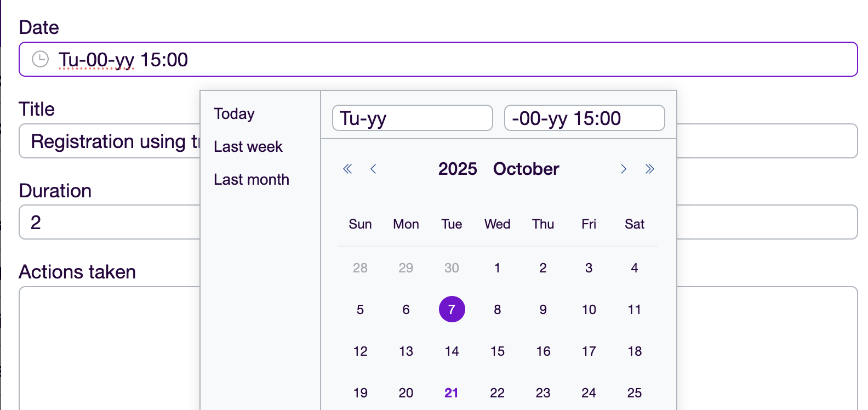Jump to next year with double-right arrow

pos(650,169)
